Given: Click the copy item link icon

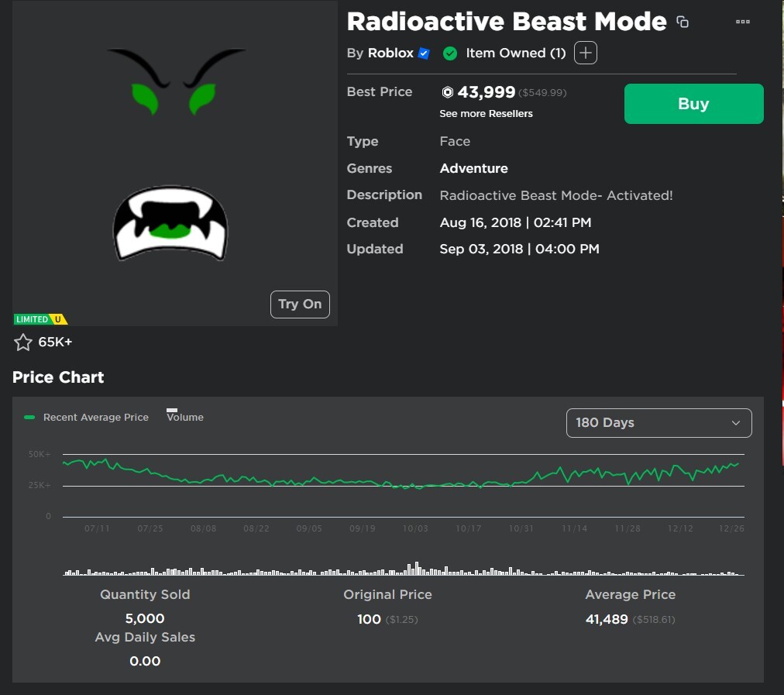Looking at the screenshot, I should tap(683, 22).
